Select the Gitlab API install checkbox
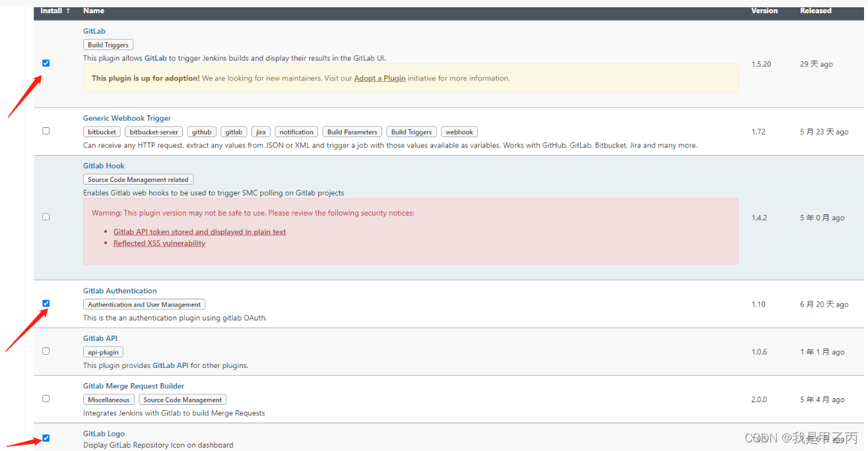The image size is (868, 451). (x=46, y=351)
